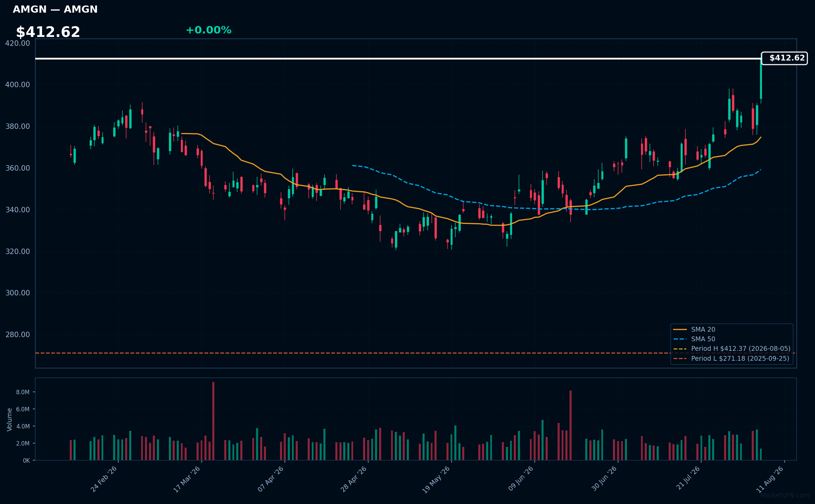Click Period H $412.37 legend entry
Screen dimensions: 815x504
[732, 348]
